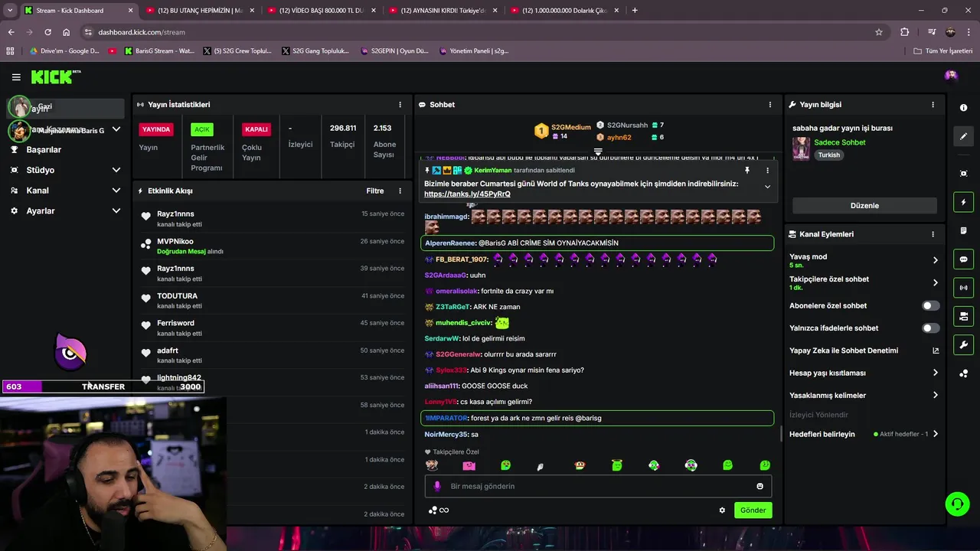The height and width of the screenshot is (551, 980).
Task: Open the profile avatar menu in the Kick header
Action: point(951,75)
